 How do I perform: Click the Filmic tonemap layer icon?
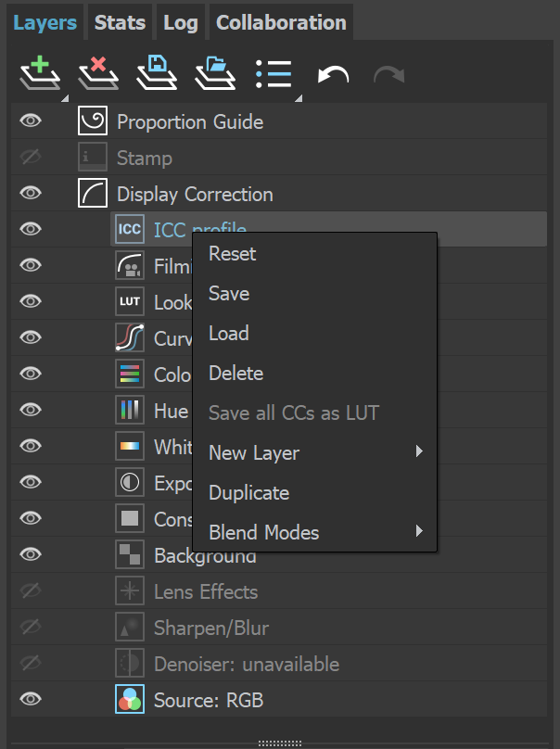point(130,266)
